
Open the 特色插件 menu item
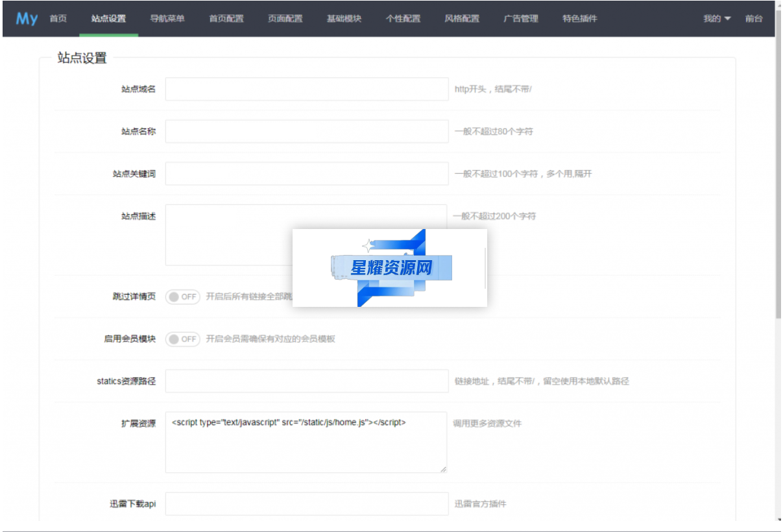580,19
